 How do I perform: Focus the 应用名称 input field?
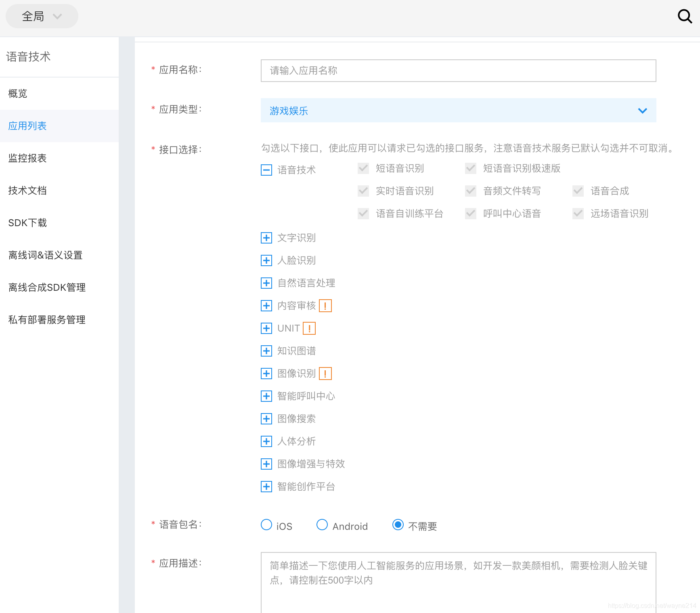point(458,71)
